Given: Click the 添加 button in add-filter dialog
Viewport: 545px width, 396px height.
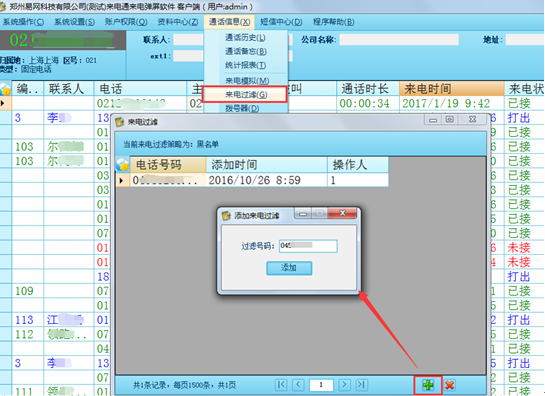Looking at the screenshot, I should (289, 268).
